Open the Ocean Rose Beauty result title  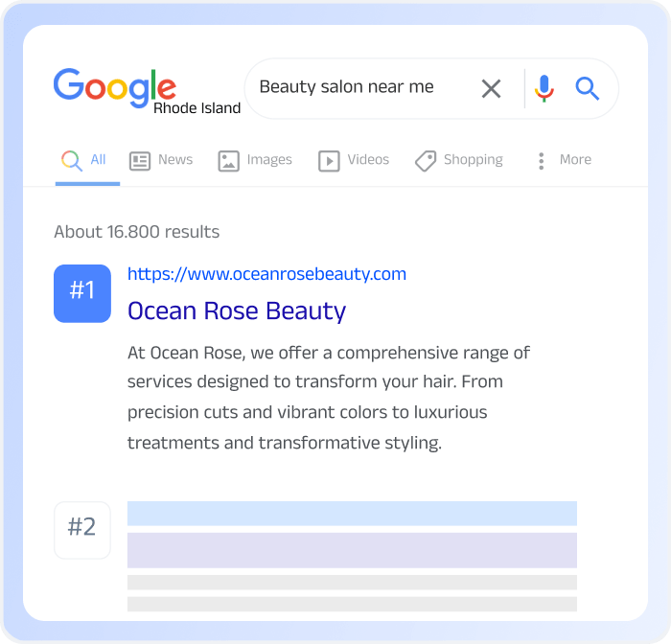pyautogui.click(x=237, y=311)
